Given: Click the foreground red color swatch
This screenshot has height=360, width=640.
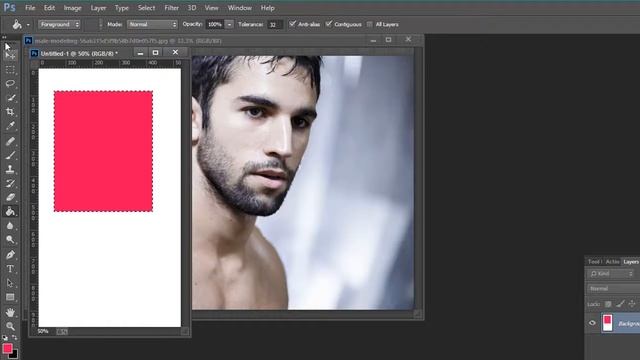Looking at the screenshot, I should tap(7, 348).
